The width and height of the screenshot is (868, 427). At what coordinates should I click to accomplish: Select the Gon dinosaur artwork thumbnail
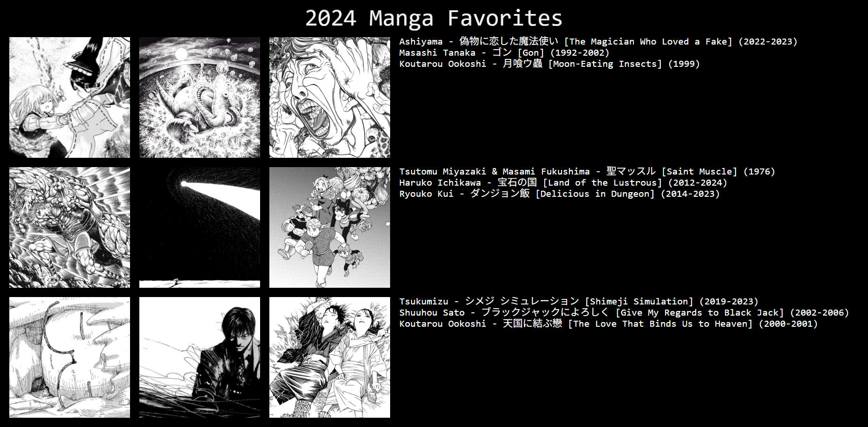click(x=200, y=97)
